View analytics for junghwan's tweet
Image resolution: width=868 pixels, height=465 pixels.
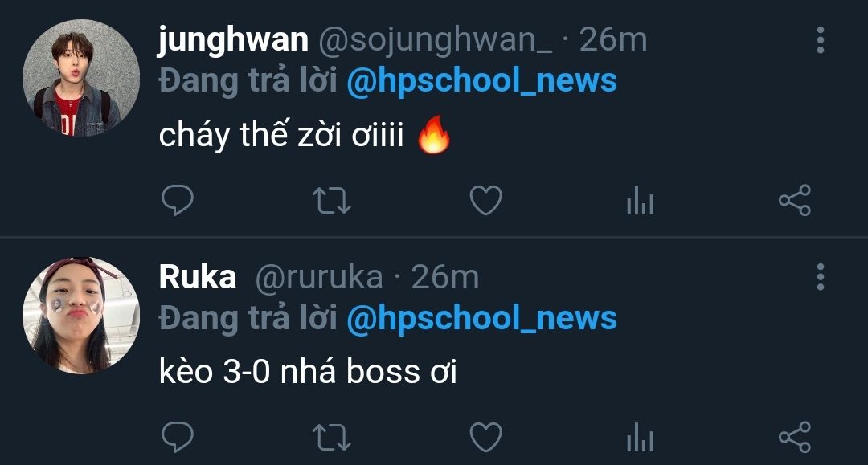(640, 200)
